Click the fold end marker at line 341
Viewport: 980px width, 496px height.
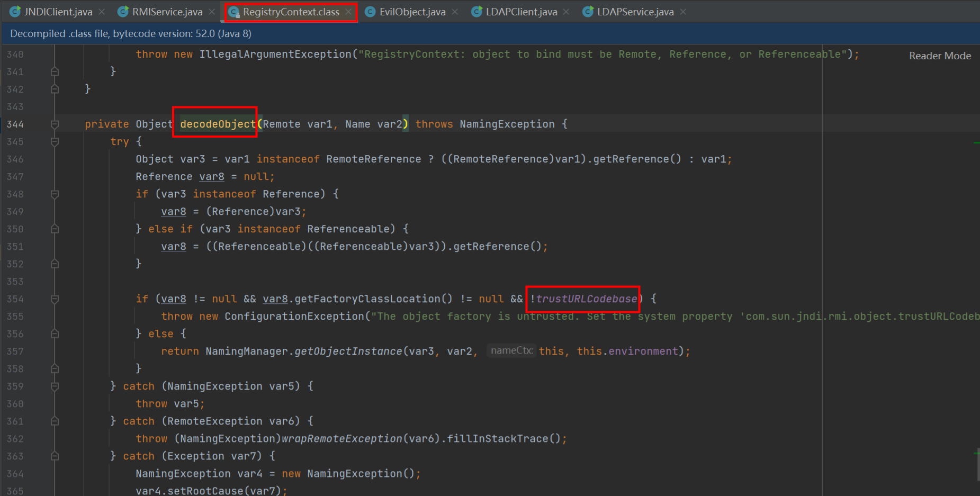point(55,71)
